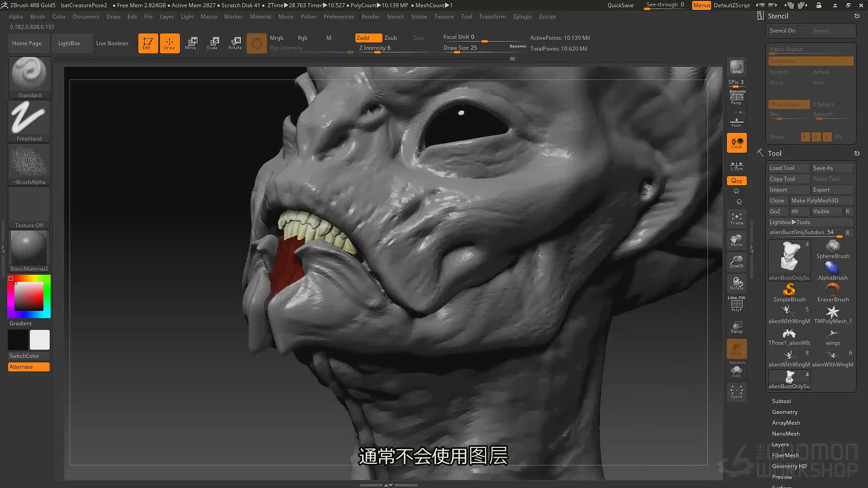
Task: Click Make PolyMesh3D button
Action: click(821, 201)
